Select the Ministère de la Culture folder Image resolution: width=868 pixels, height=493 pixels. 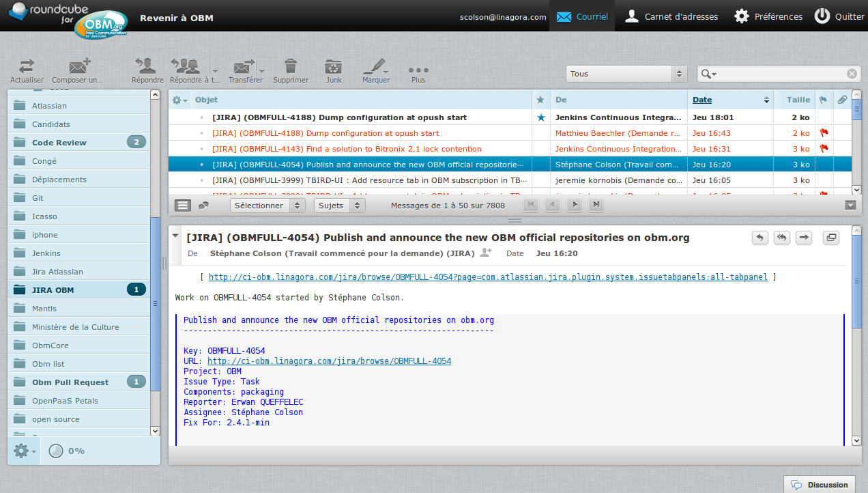pyautogui.click(x=79, y=327)
